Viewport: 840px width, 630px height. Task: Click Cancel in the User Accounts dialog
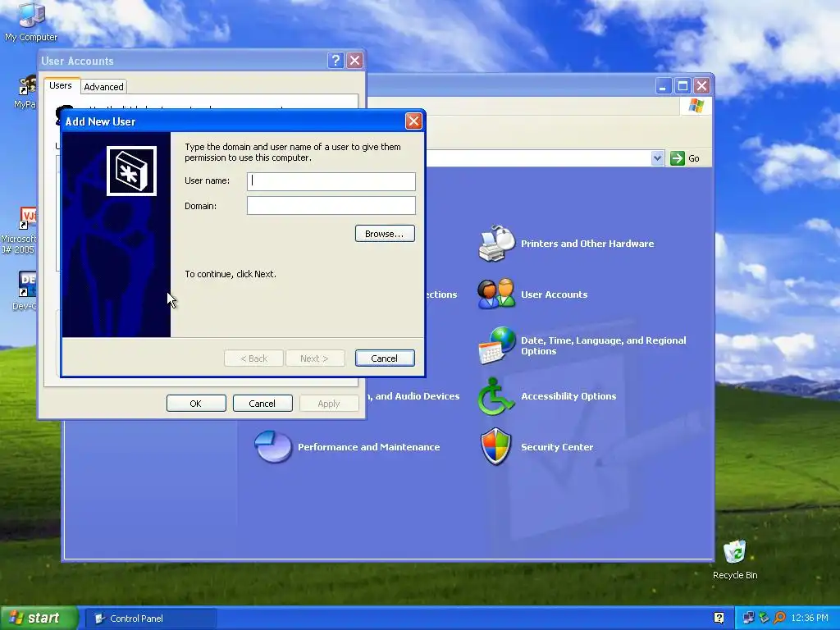(x=262, y=404)
